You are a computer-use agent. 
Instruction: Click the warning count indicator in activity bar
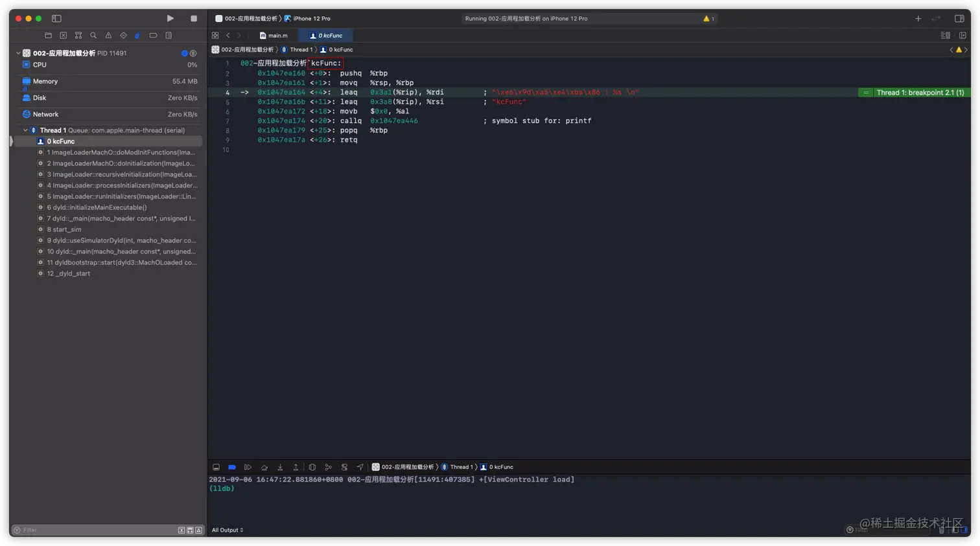click(708, 19)
